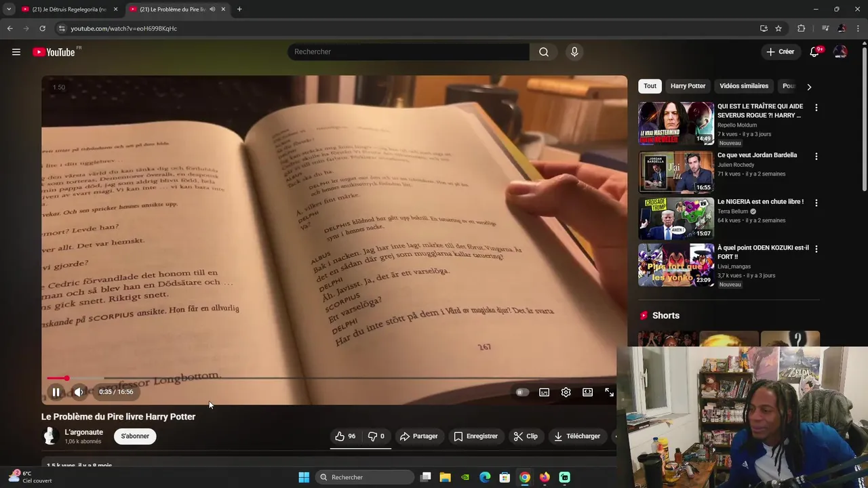868x488 pixels.
Task: Open the weather widget showing 6°C
Action: pyautogui.click(x=30, y=476)
